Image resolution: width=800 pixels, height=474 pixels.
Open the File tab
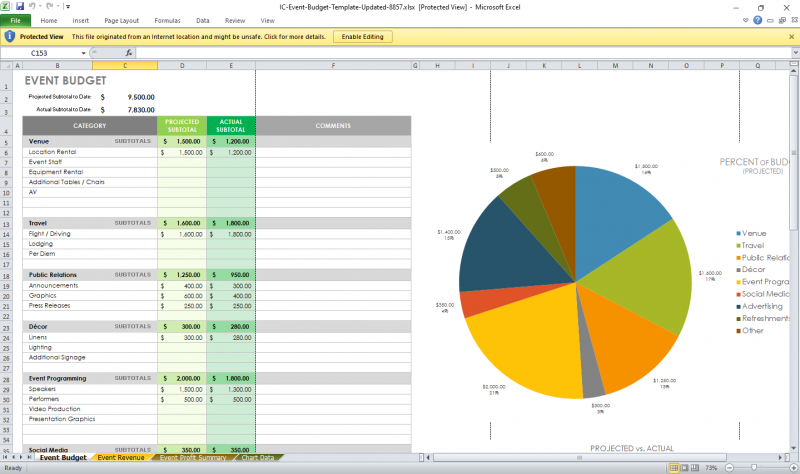pyautogui.click(x=15, y=20)
